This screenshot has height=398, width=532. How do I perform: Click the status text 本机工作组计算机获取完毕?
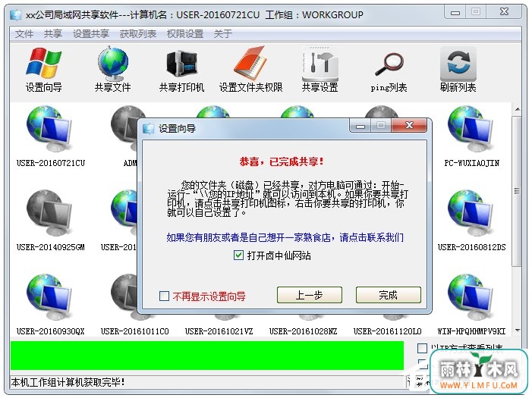tap(68, 382)
